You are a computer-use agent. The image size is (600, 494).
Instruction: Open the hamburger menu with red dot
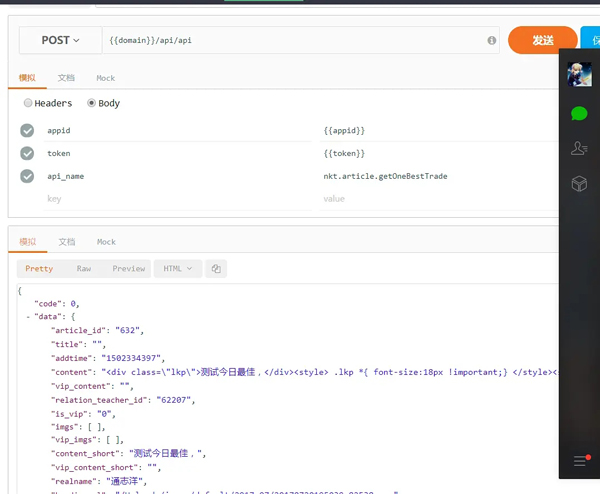click(x=582, y=460)
